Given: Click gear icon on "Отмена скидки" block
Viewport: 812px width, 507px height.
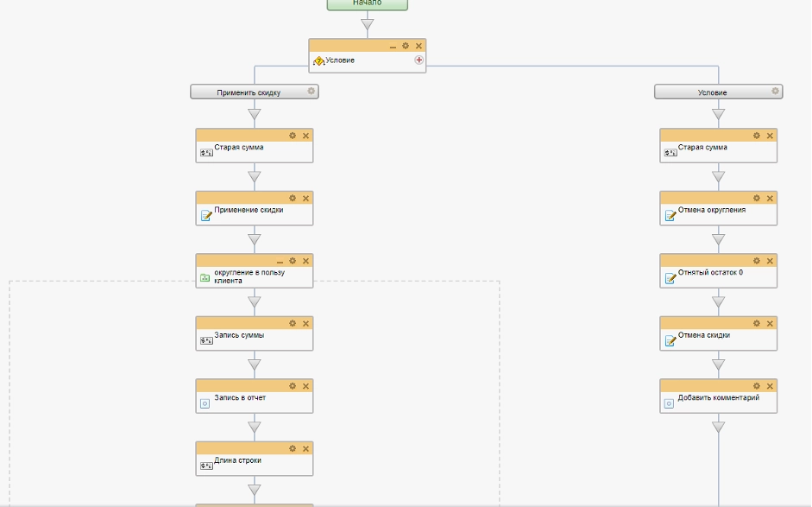Looking at the screenshot, I should point(757,323).
